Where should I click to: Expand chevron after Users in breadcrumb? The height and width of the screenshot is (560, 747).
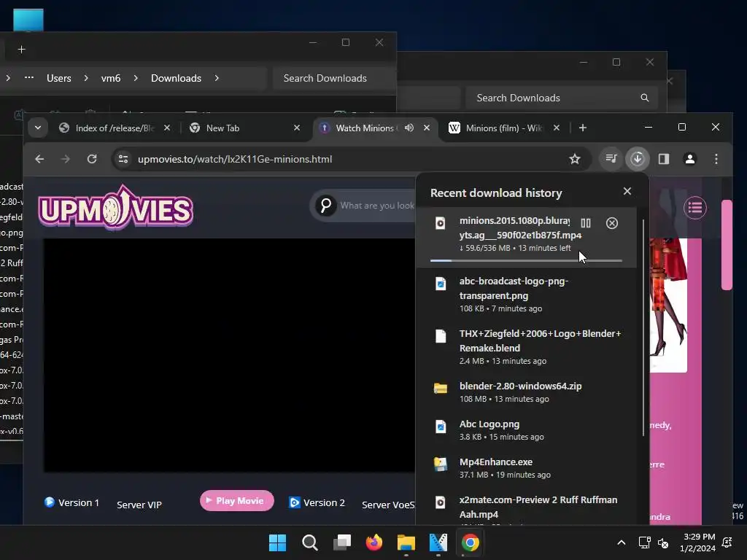[86, 78]
